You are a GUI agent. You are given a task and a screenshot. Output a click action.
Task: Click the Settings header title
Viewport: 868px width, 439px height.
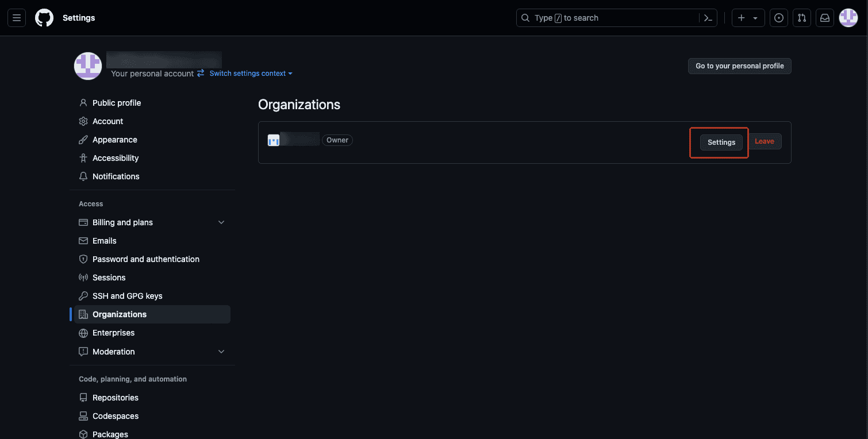pos(79,18)
